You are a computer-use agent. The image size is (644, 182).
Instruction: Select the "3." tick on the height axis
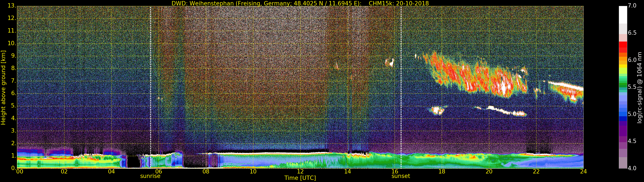tap(14, 131)
